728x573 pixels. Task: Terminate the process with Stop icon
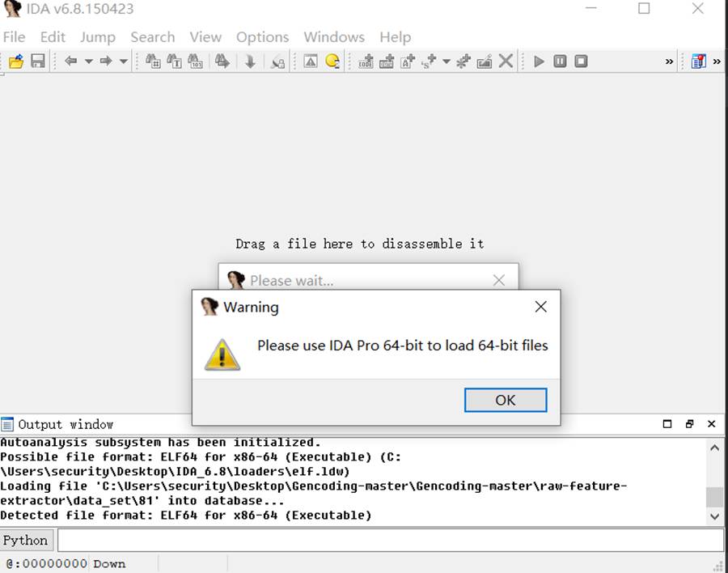pyautogui.click(x=581, y=61)
